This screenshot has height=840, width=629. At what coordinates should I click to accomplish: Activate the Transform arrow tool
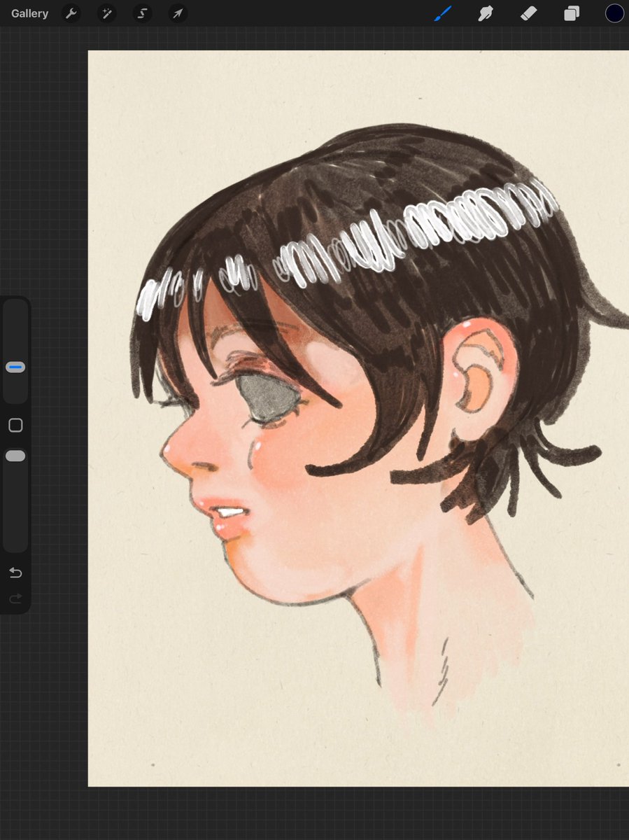(178, 13)
